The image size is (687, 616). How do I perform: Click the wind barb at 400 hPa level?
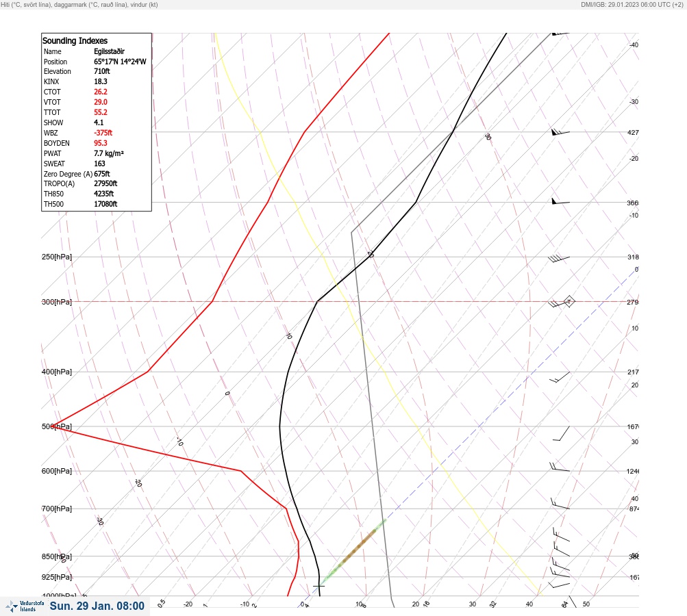[x=560, y=377]
